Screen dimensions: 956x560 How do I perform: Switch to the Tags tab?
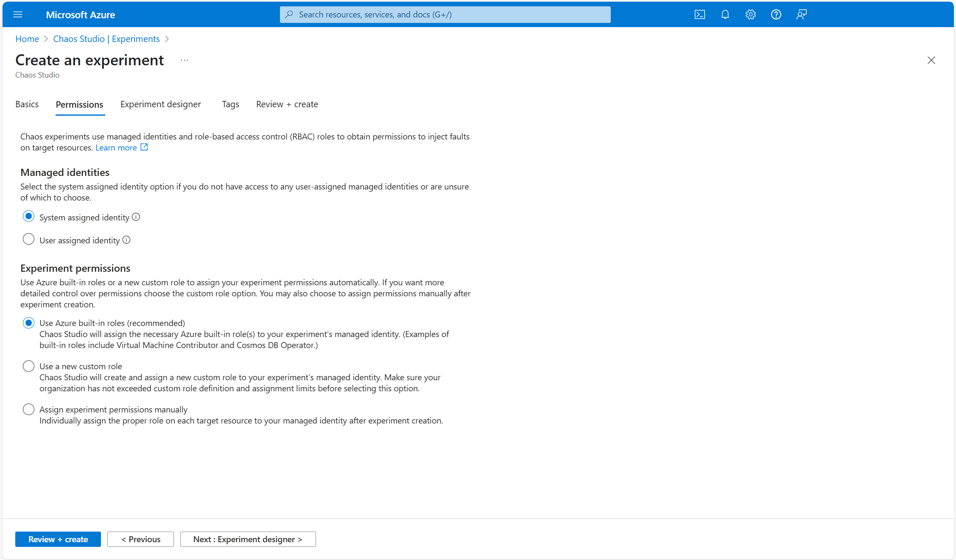pyautogui.click(x=230, y=104)
